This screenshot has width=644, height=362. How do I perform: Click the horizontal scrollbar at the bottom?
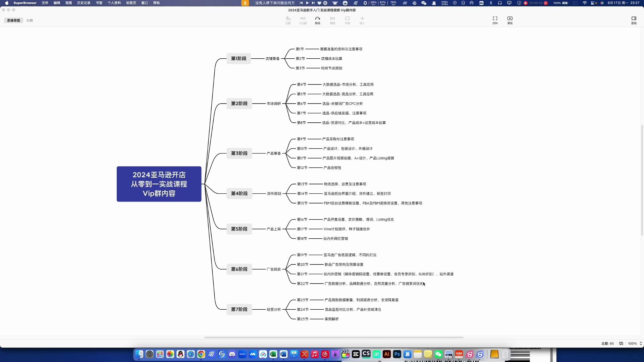334,338
